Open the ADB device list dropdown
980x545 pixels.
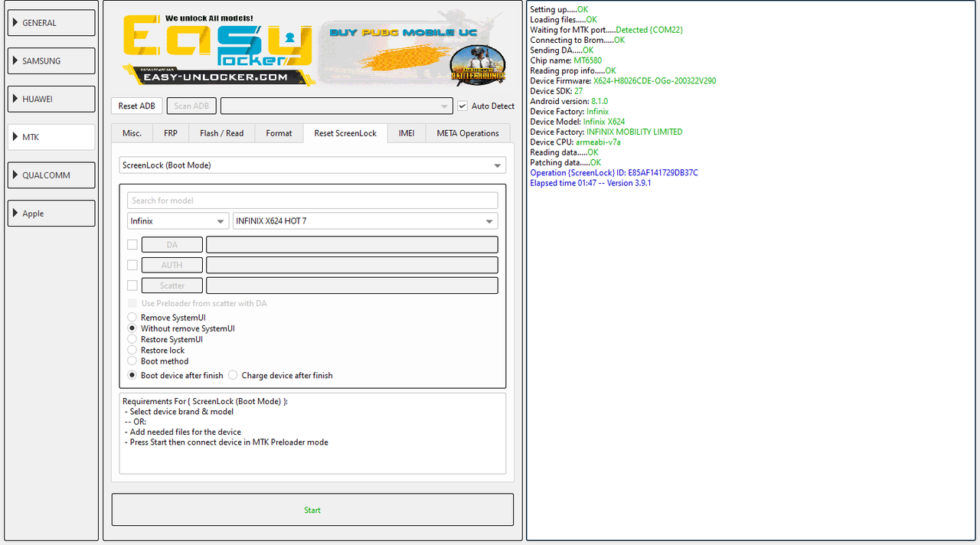pyautogui.click(x=337, y=106)
